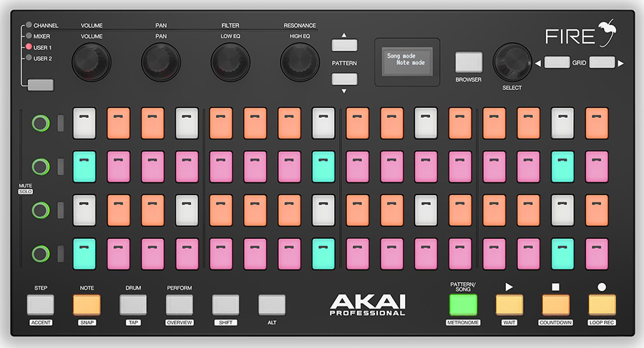
Task: Select the MIXER mode indicator
Action: pos(29,36)
